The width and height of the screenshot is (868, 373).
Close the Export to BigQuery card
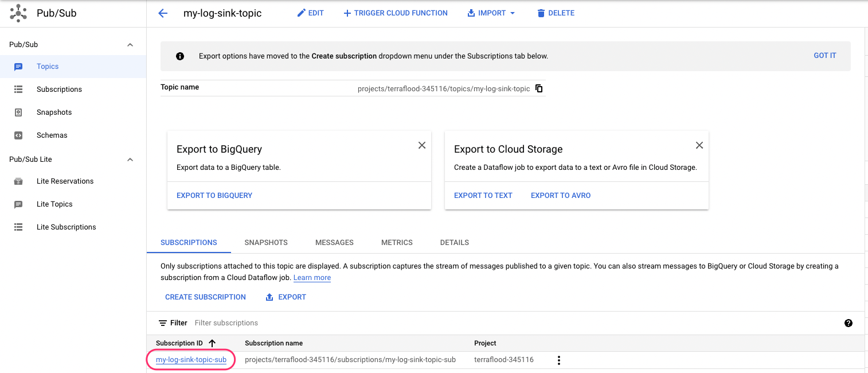(422, 145)
